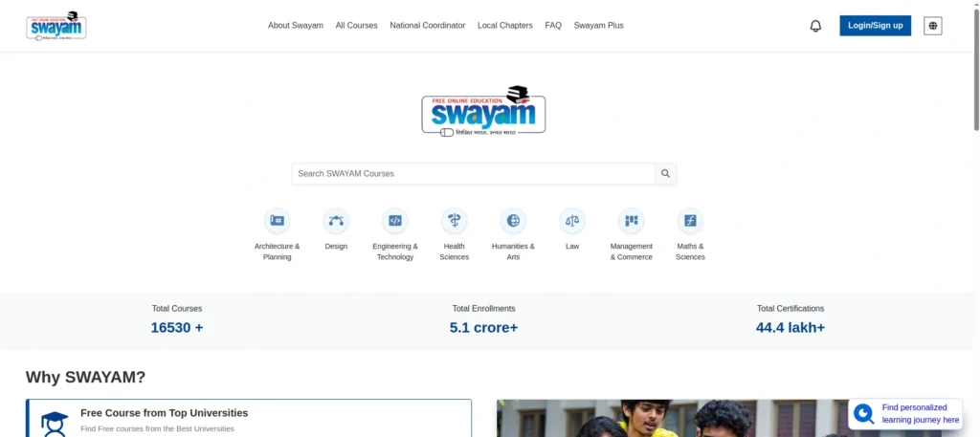Select the Design category icon
The height and width of the screenshot is (437, 980).
(336, 220)
